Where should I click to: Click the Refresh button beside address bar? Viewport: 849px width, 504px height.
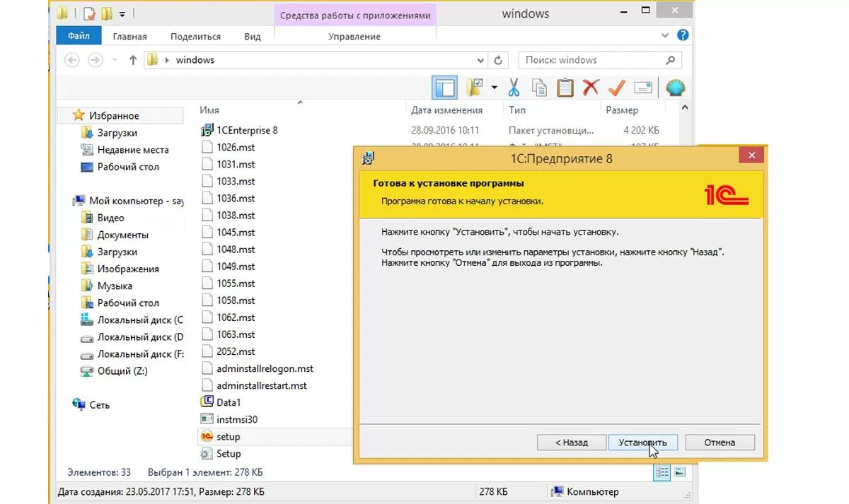[x=498, y=60]
